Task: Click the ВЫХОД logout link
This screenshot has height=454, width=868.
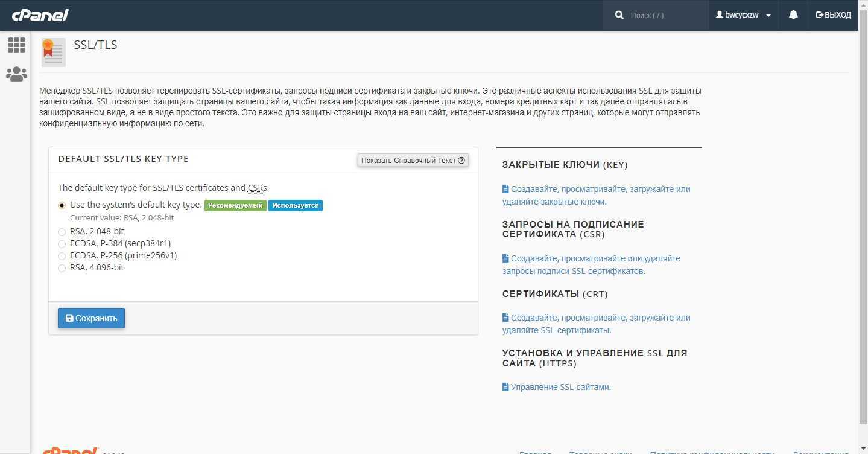Action: click(833, 15)
